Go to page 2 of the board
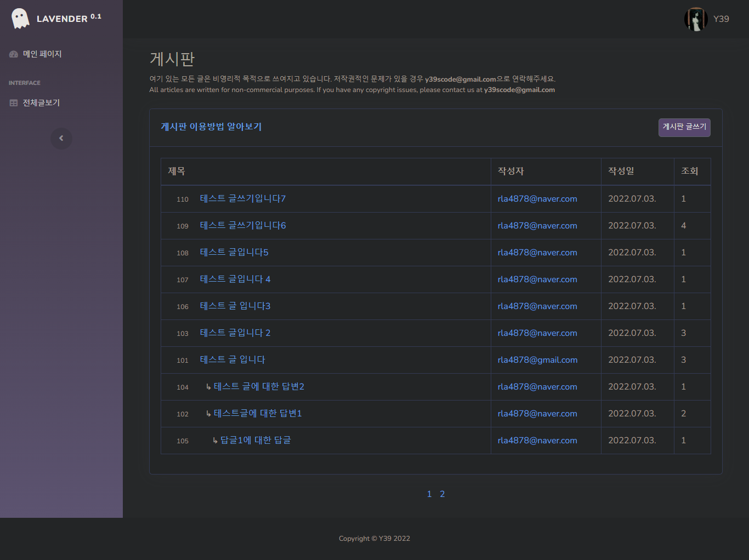This screenshot has height=560, width=749. tap(442, 494)
